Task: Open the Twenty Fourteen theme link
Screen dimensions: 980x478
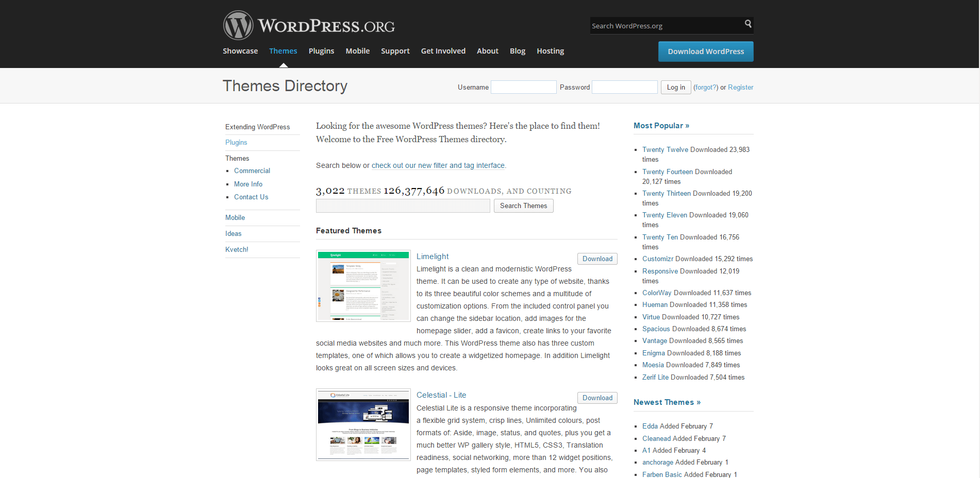Action: click(667, 172)
